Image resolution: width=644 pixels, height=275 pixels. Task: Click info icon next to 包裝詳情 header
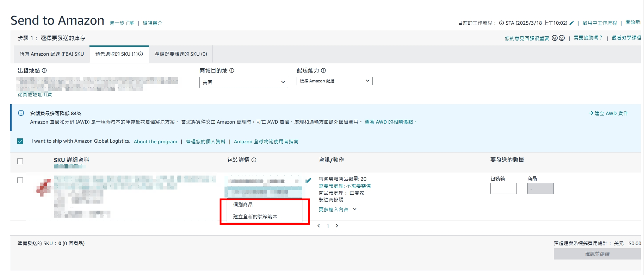tap(254, 160)
